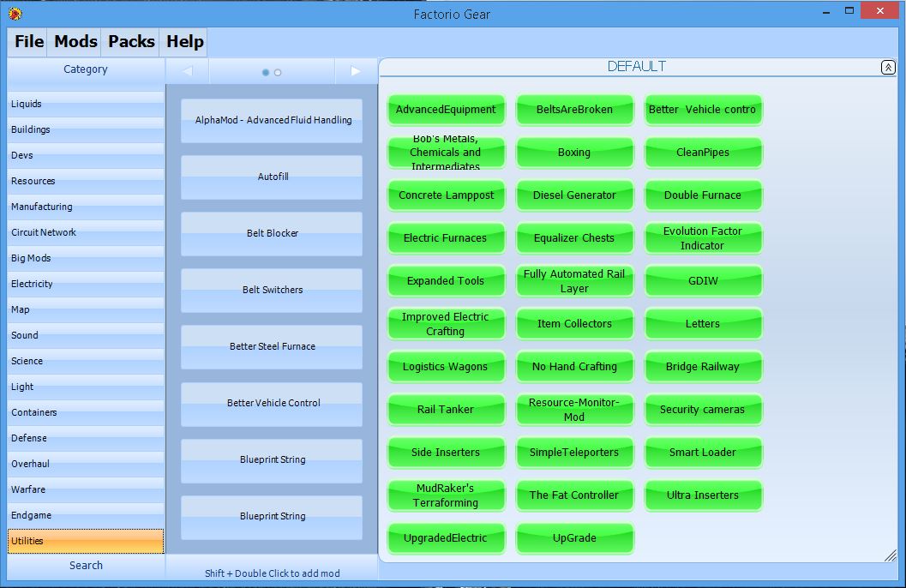Select the Endgame category
This screenshot has width=906, height=588.
tap(86, 515)
